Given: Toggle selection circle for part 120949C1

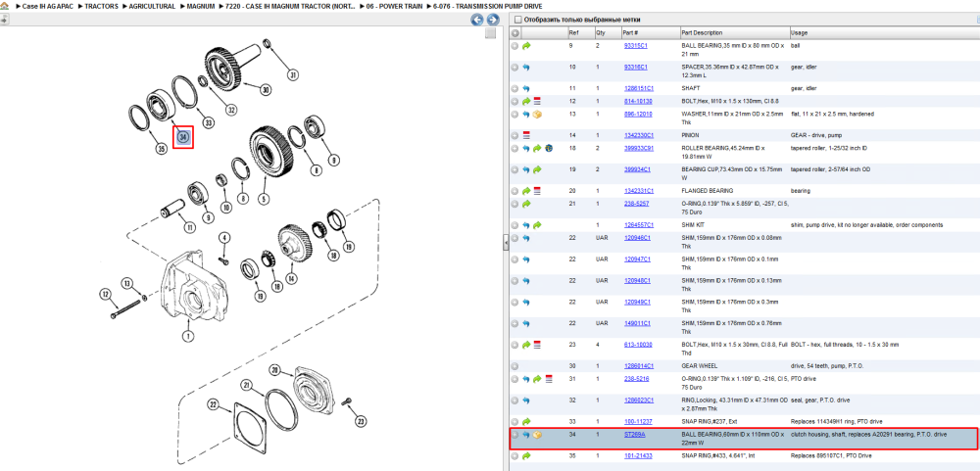Looking at the screenshot, I should tap(515, 302).
